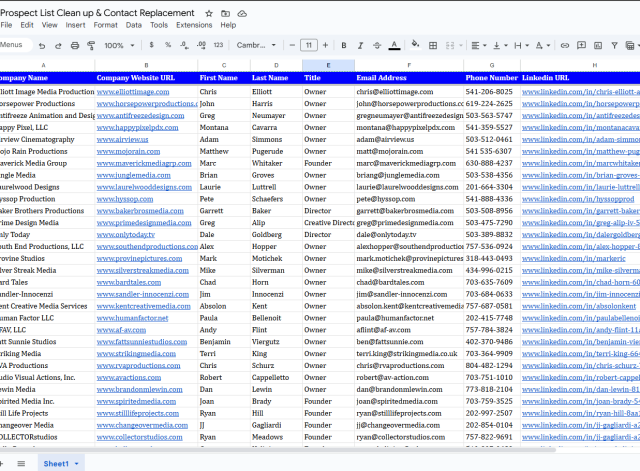Open markeric LinkedIn profile link
This screenshot has height=471, width=640.
click(x=573, y=259)
